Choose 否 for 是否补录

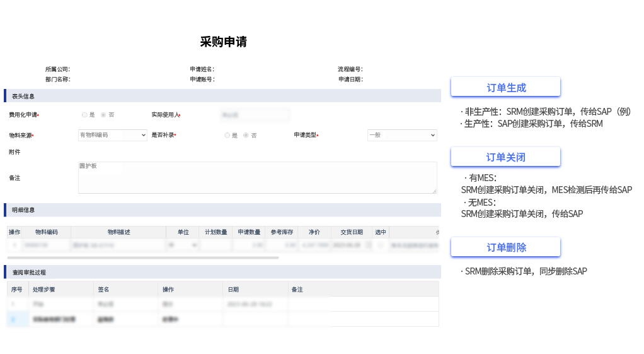pyautogui.click(x=246, y=135)
